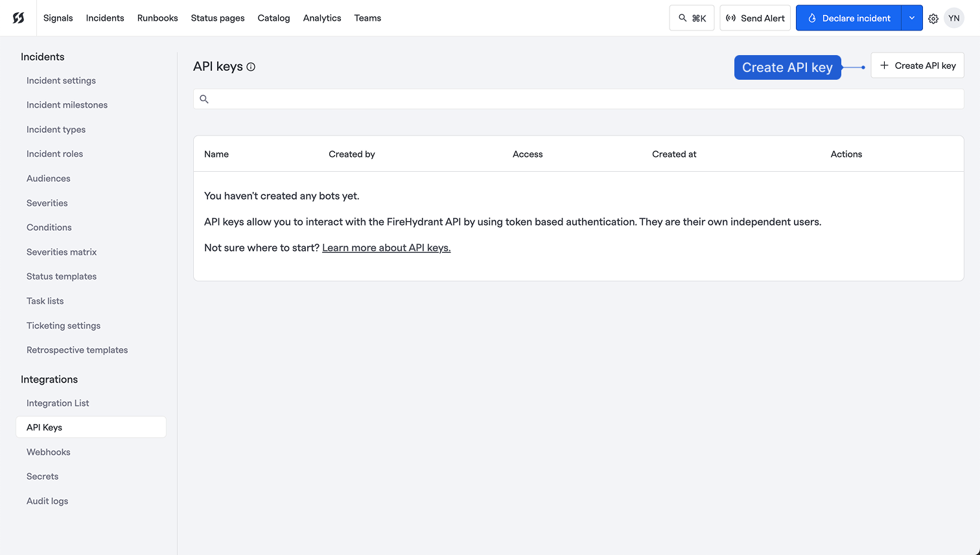Click the Name column header
Image resolution: width=980 pixels, height=555 pixels.
pos(216,154)
